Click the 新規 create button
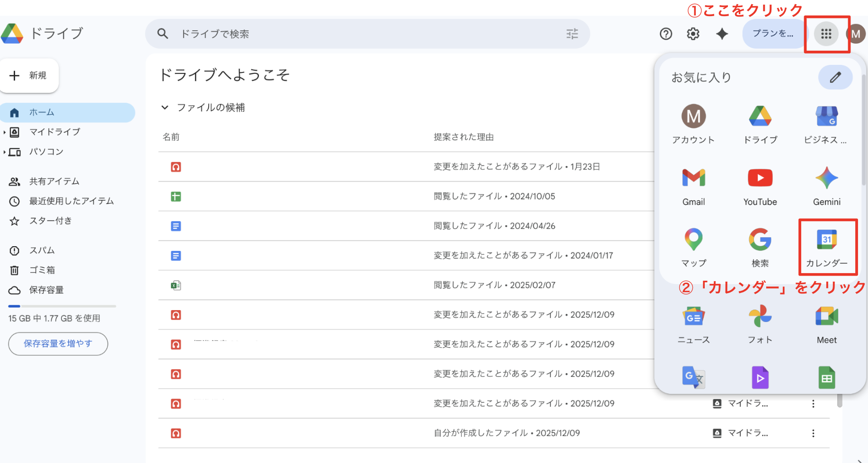The width and height of the screenshot is (868, 463). coord(29,76)
